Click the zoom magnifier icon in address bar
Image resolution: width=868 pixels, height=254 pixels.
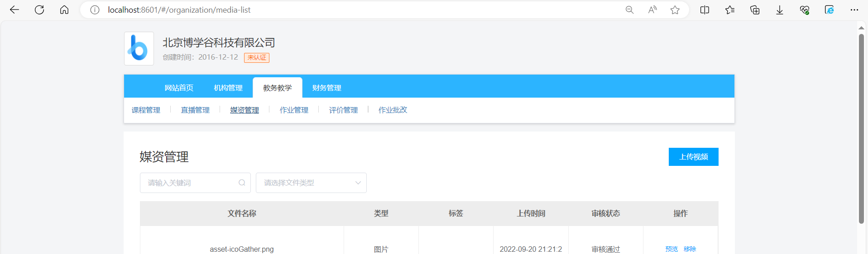tap(629, 10)
